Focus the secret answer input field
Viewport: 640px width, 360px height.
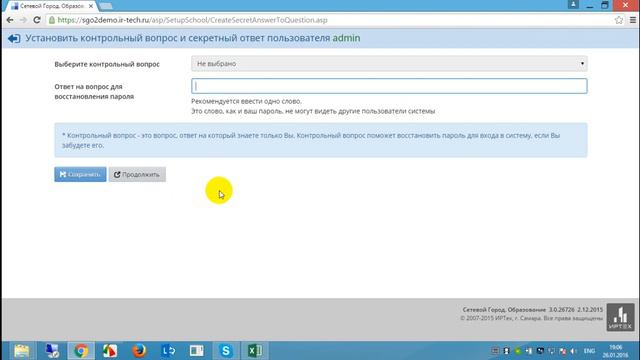pos(389,86)
